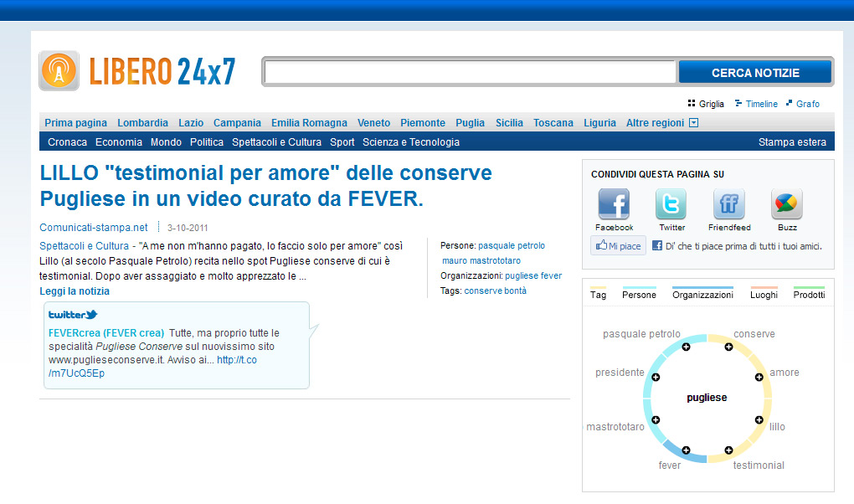Screen dimensions: 854x504
Task: Expand the plus node next to conserve
Action: coord(728,347)
